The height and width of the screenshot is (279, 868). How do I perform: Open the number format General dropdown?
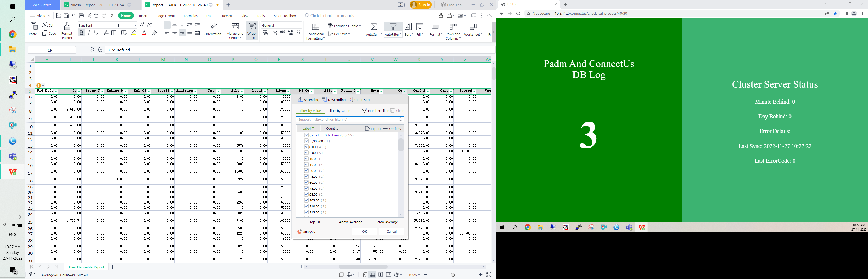[300, 25]
